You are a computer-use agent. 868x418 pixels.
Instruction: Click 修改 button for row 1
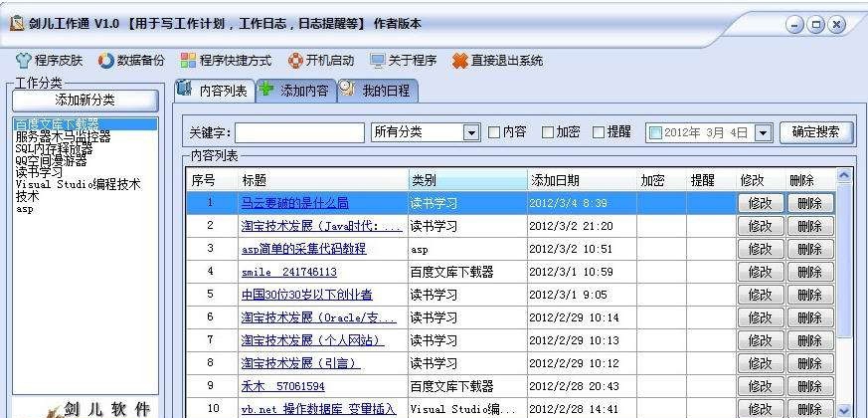pyautogui.click(x=761, y=203)
